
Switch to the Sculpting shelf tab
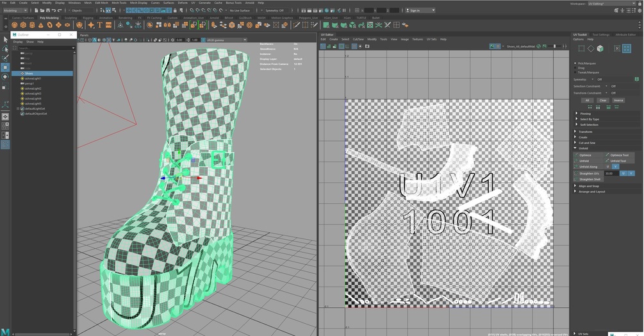coord(70,18)
